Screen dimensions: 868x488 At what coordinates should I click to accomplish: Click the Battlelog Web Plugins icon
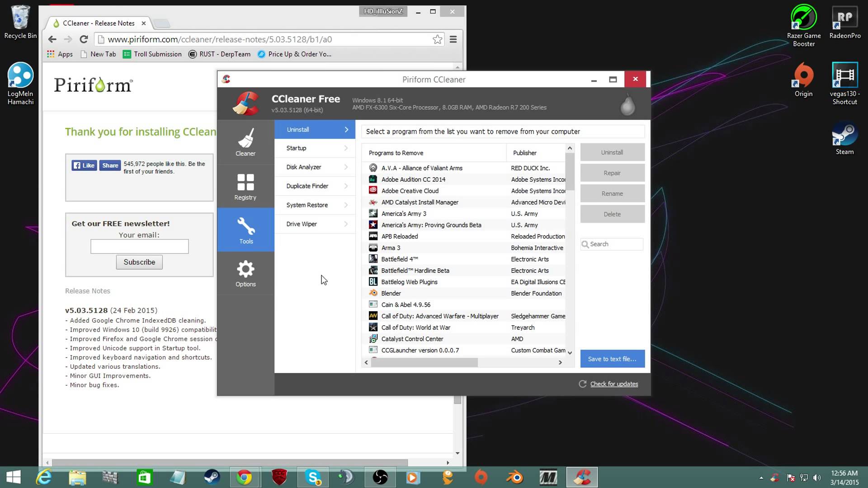(373, 282)
